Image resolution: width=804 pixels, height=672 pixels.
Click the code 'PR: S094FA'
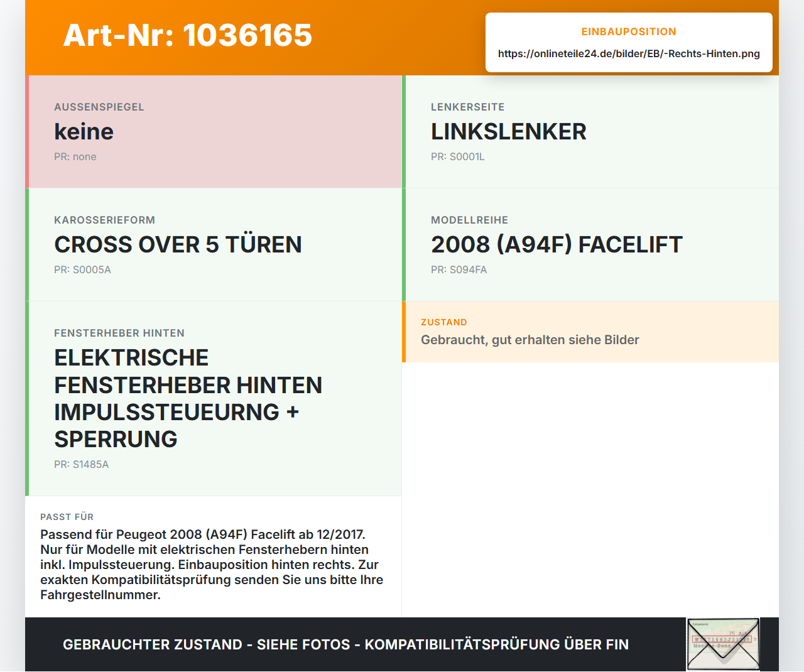point(459,270)
